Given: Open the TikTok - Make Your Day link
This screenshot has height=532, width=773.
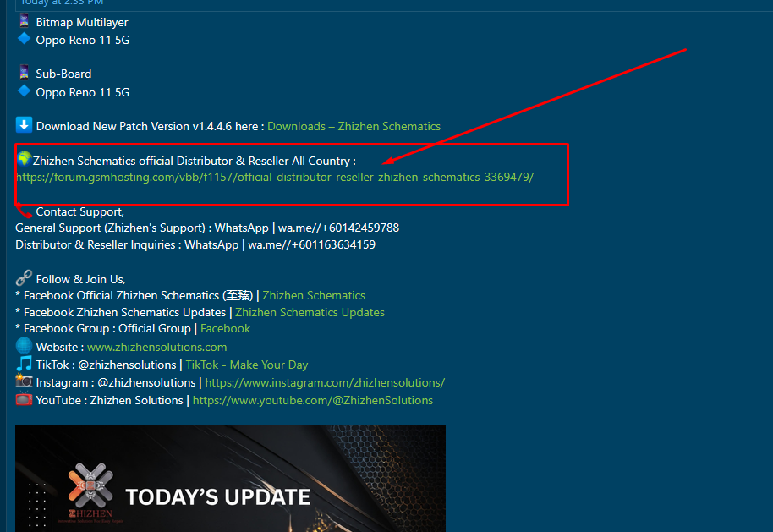Looking at the screenshot, I should (246, 365).
